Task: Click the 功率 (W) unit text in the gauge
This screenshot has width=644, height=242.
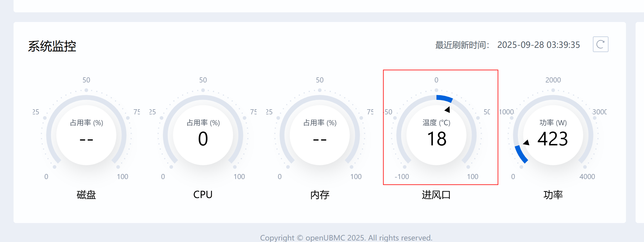Action: (553, 123)
